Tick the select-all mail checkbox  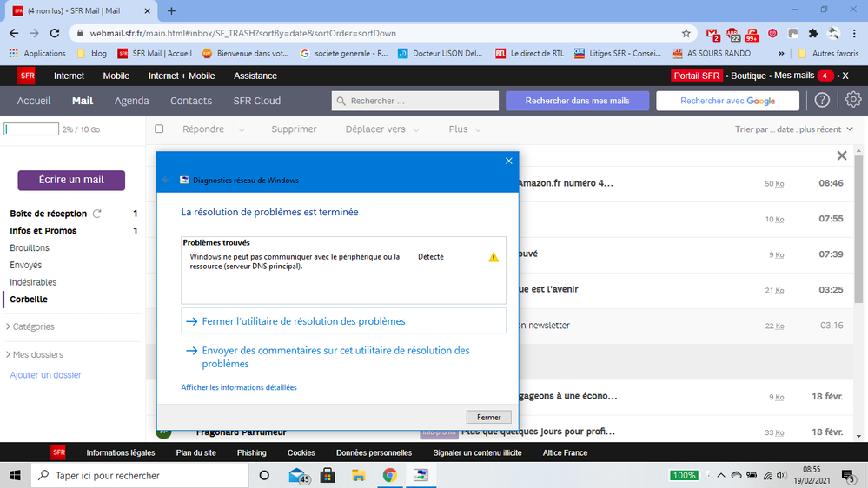159,129
